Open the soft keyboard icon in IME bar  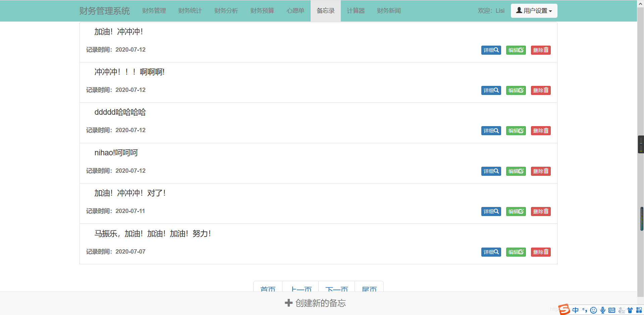[x=612, y=310]
